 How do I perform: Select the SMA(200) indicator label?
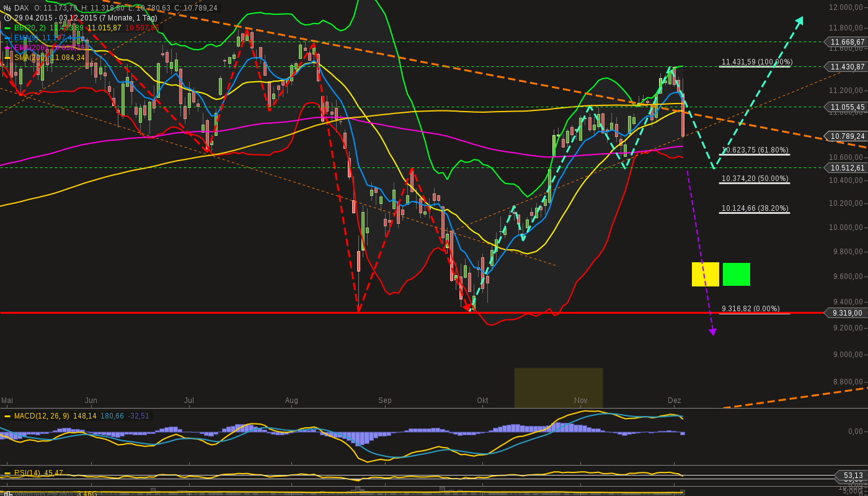32,58
